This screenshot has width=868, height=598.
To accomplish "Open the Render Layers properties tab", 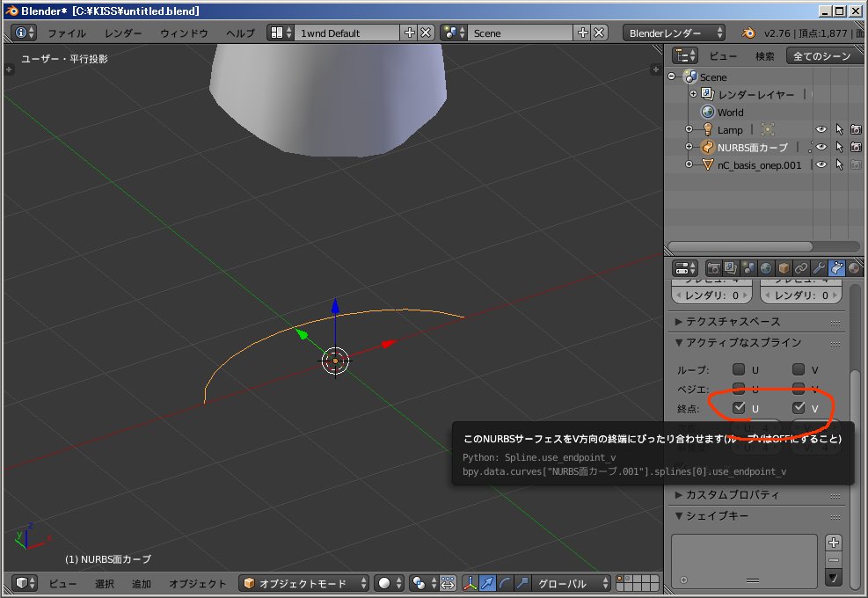I will click(x=731, y=268).
